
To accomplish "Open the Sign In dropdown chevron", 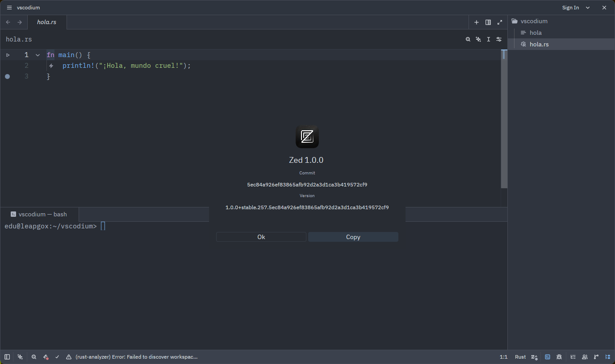I will pos(588,8).
